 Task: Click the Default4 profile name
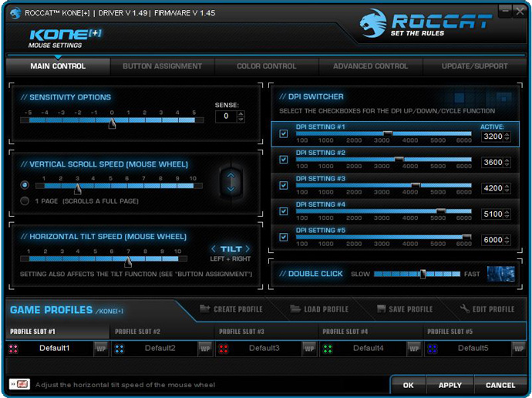click(369, 348)
